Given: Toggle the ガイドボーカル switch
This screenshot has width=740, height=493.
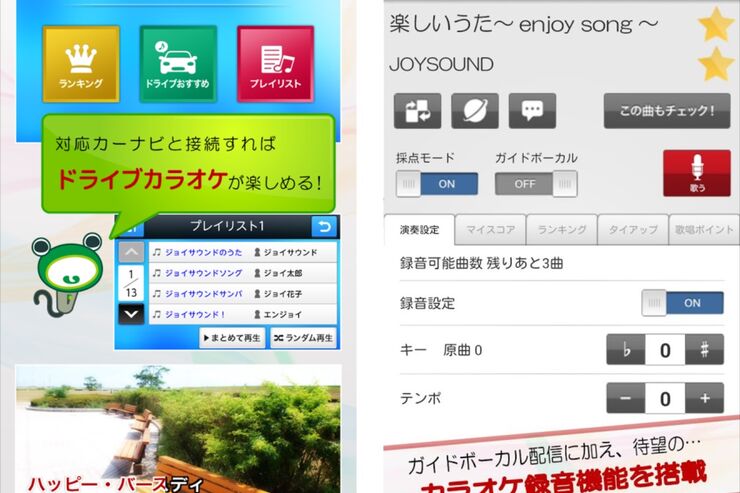Looking at the screenshot, I should [x=536, y=184].
